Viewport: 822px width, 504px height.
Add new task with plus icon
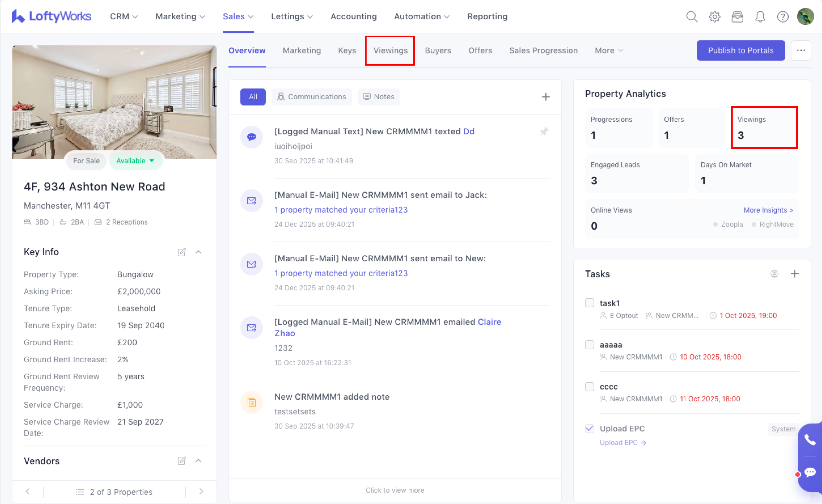pyautogui.click(x=795, y=274)
